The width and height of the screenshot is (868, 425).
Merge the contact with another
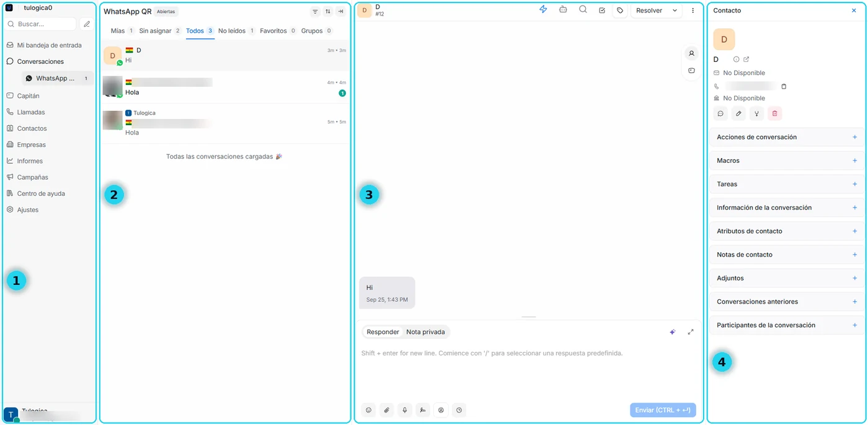click(756, 113)
